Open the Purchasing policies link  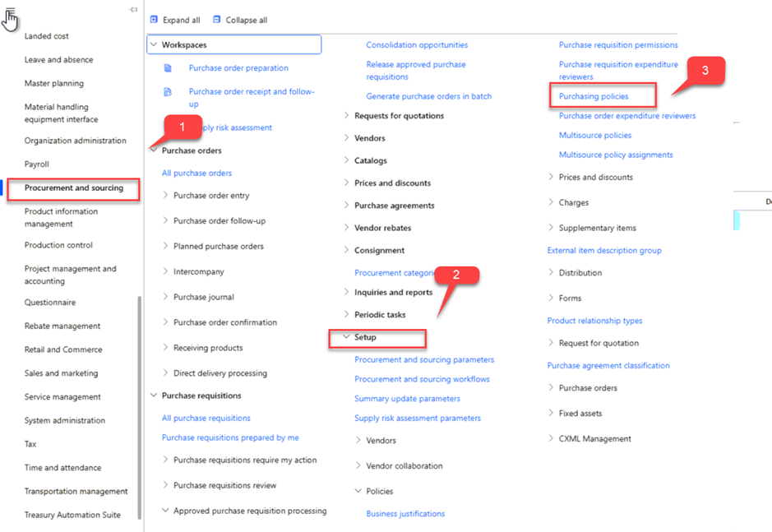pyautogui.click(x=594, y=96)
